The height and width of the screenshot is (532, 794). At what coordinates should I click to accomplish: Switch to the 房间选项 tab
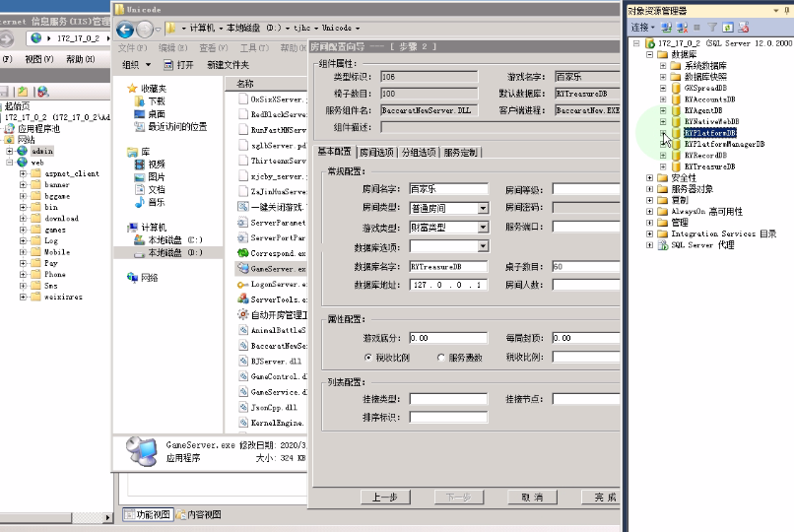click(x=375, y=153)
